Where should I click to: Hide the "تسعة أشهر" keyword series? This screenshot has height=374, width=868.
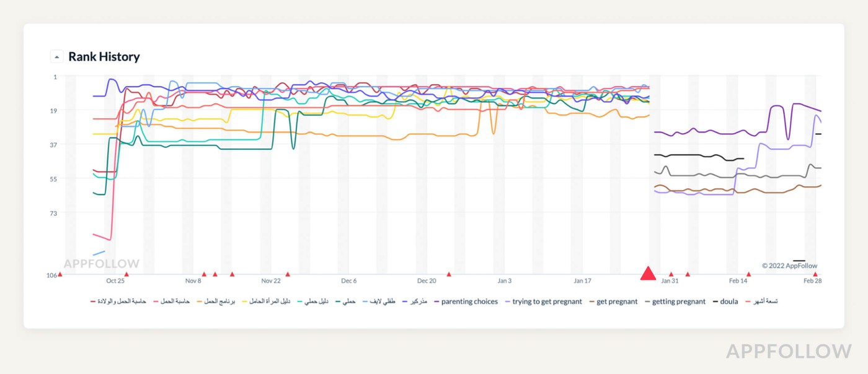(x=763, y=302)
